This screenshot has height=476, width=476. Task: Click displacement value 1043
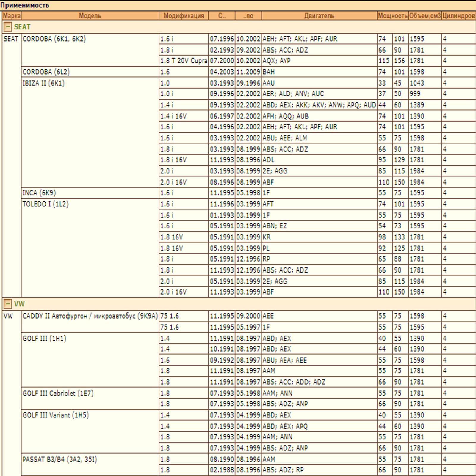point(417,83)
